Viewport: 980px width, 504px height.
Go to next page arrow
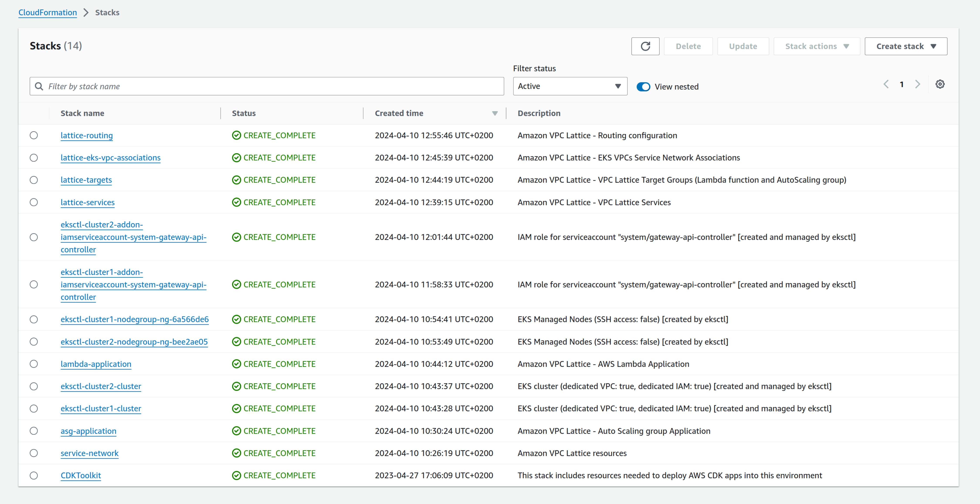coord(917,84)
